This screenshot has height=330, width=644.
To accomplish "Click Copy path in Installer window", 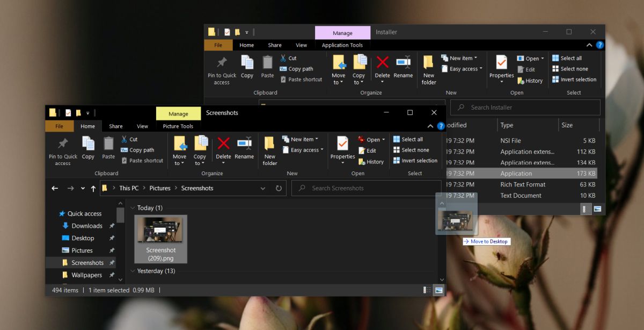I will [297, 69].
